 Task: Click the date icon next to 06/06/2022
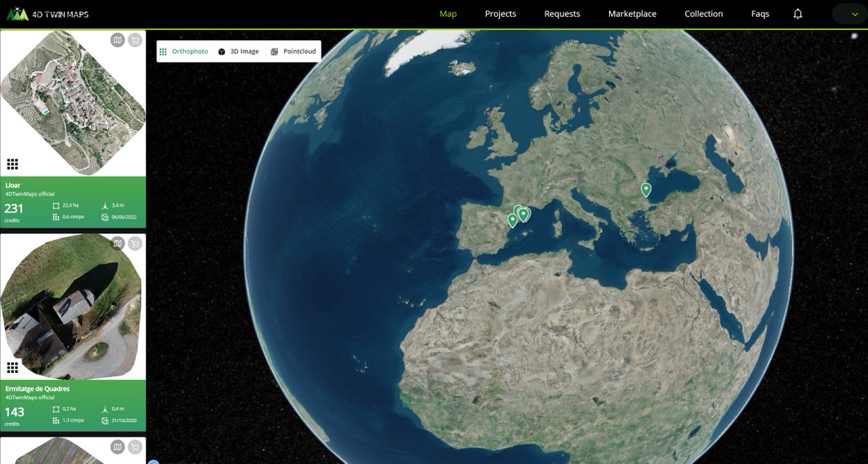(x=105, y=217)
